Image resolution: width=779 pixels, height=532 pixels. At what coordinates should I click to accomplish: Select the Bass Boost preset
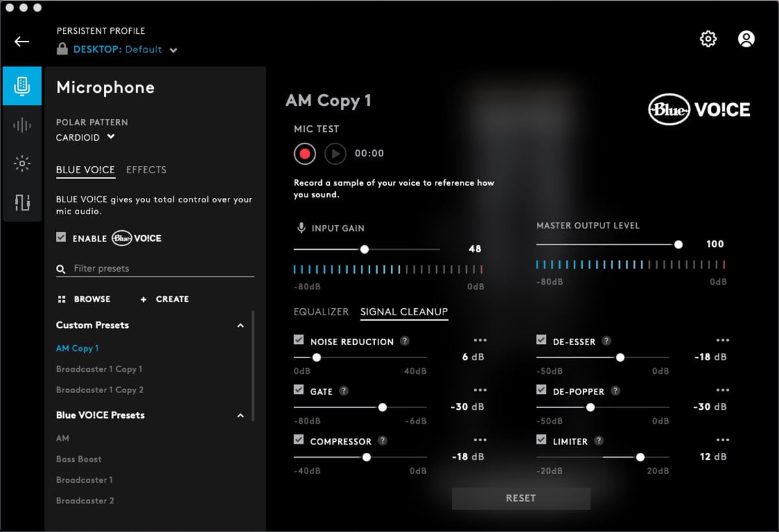79,459
